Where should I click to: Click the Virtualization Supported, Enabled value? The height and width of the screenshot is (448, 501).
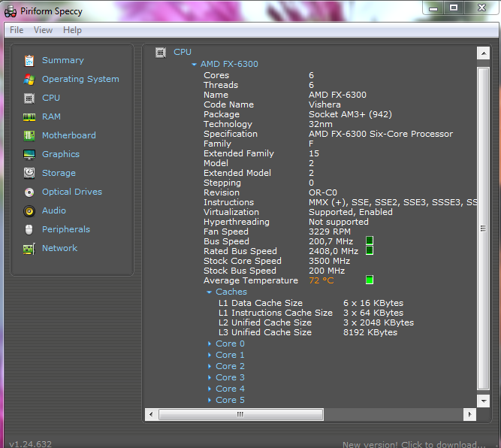point(351,212)
